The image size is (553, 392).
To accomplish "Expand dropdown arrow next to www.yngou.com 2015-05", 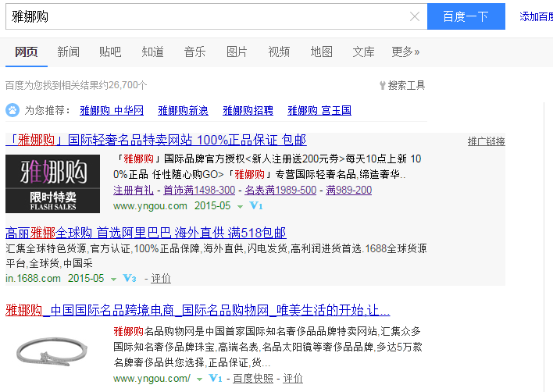I will (x=241, y=207).
